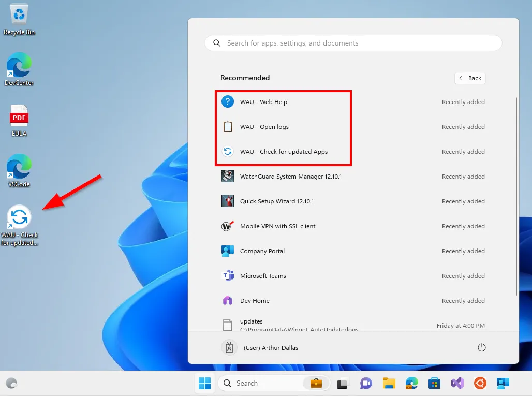Open Company Portal from the taskbar
Viewport: 532px width, 396px height.
tap(503, 384)
